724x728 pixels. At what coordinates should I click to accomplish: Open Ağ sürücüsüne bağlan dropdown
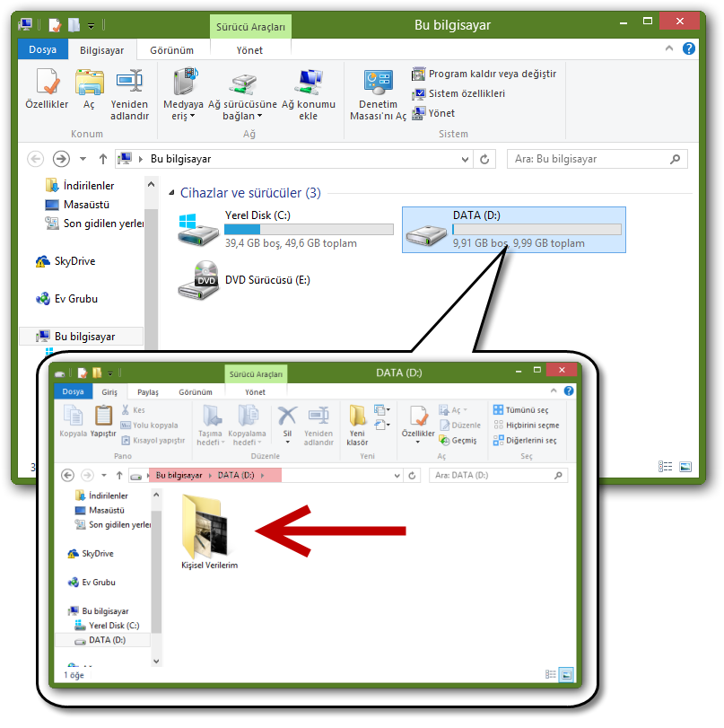[242, 95]
